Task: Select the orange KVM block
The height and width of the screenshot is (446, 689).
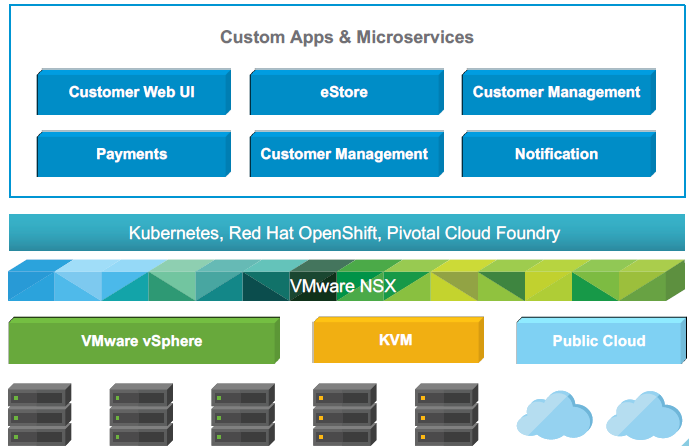Action: (x=398, y=340)
